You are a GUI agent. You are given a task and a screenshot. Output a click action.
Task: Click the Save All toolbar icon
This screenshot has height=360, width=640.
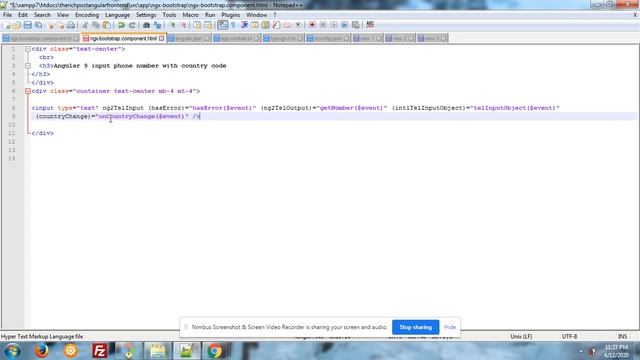38,25
